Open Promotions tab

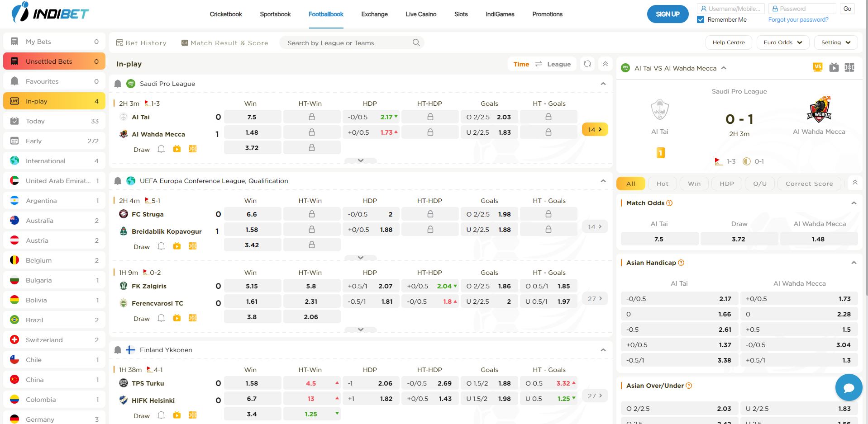[x=547, y=14]
